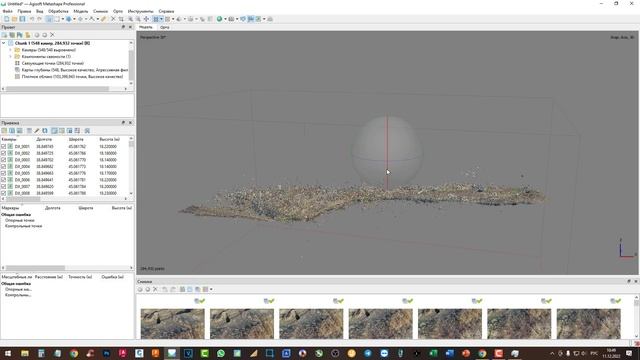Image resolution: width=640 pixels, height=360 pixels.
Task: Select the Rectangle selection tool
Action: (57, 19)
